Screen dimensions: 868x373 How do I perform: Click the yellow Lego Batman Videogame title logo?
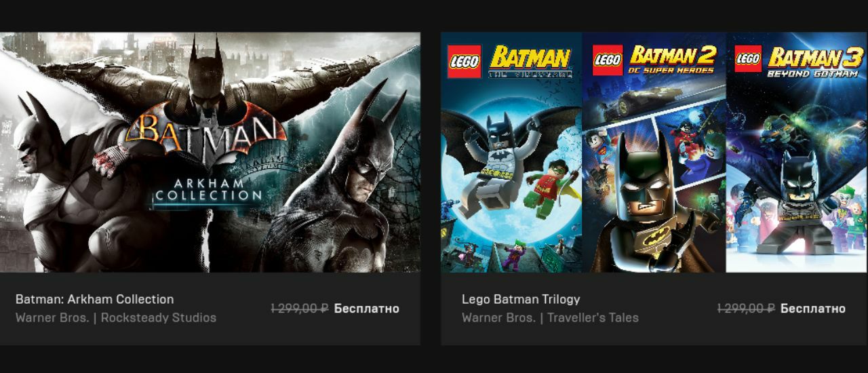click(x=531, y=61)
